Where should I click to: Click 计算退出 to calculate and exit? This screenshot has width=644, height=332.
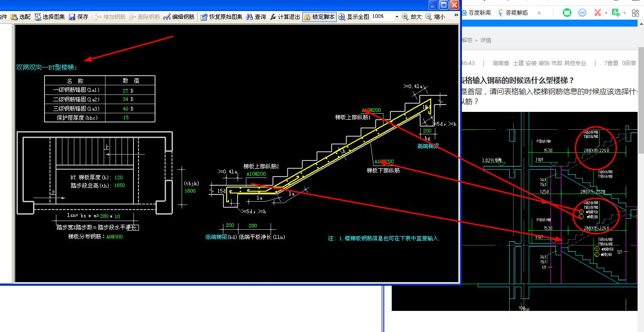[285, 17]
